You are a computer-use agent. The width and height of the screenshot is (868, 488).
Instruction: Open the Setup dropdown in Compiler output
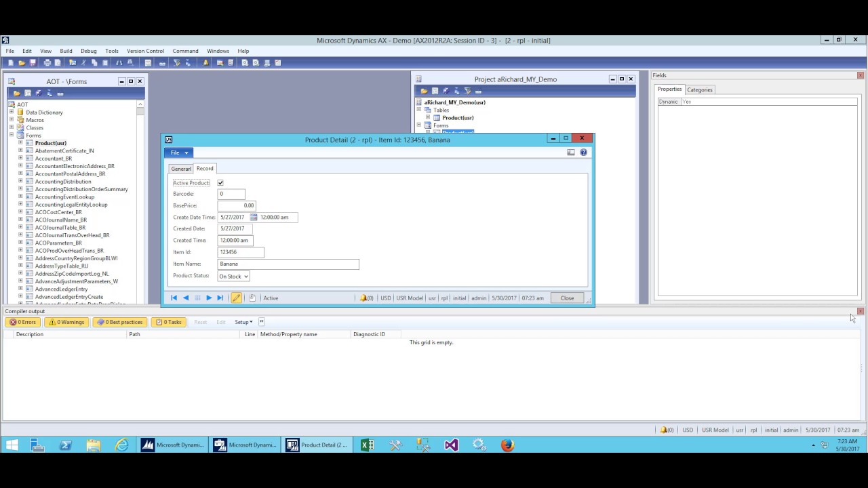(243, 322)
